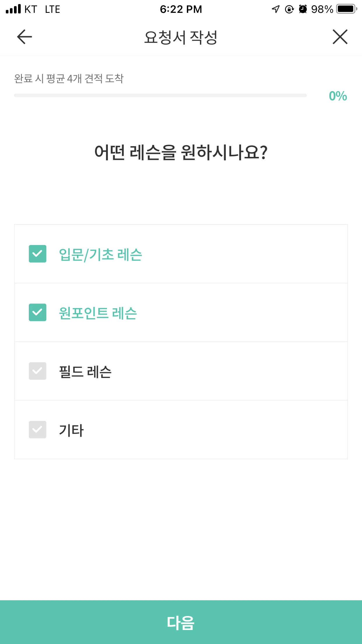Tap the 원포인트 레슨 option text
The height and width of the screenshot is (644, 362).
coord(98,313)
